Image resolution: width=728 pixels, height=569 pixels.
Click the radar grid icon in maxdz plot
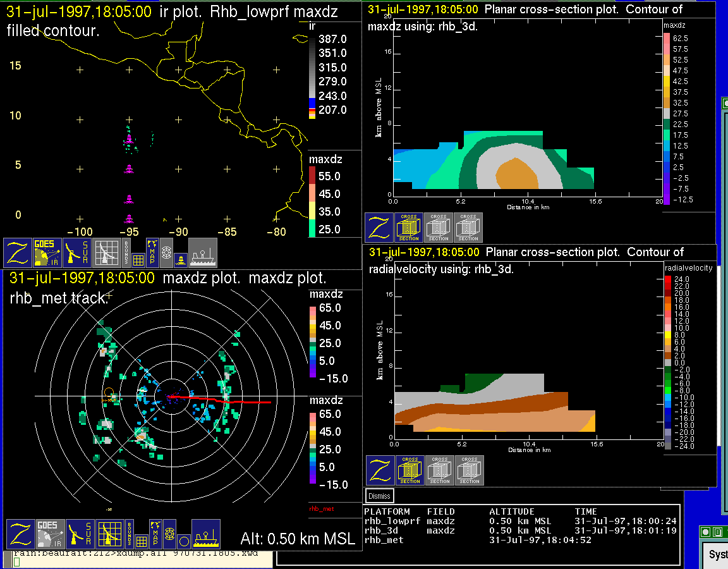(x=109, y=534)
